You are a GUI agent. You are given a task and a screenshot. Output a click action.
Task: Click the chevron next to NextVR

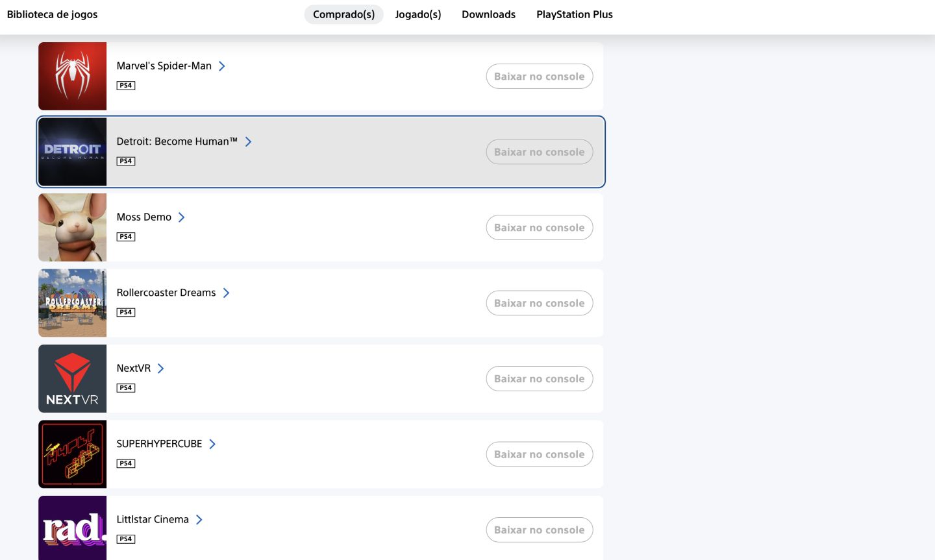[161, 369]
